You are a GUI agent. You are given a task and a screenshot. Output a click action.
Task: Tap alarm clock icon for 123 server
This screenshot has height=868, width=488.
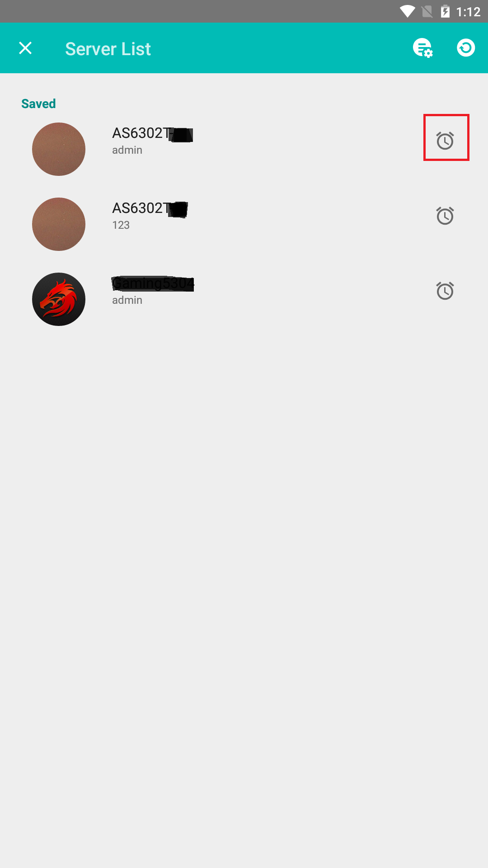click(445, 216)
